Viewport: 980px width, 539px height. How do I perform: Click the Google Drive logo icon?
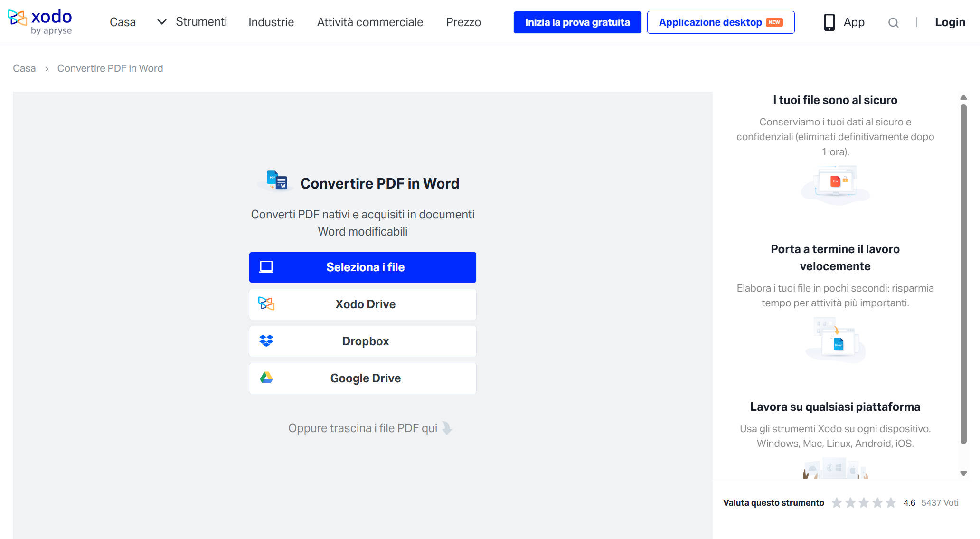[x=266, y=378]
